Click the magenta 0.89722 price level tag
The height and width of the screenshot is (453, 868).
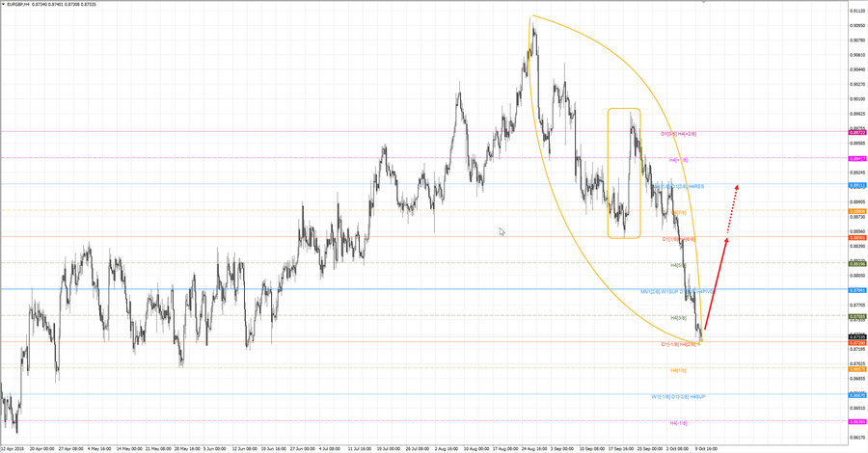point(857,132)
